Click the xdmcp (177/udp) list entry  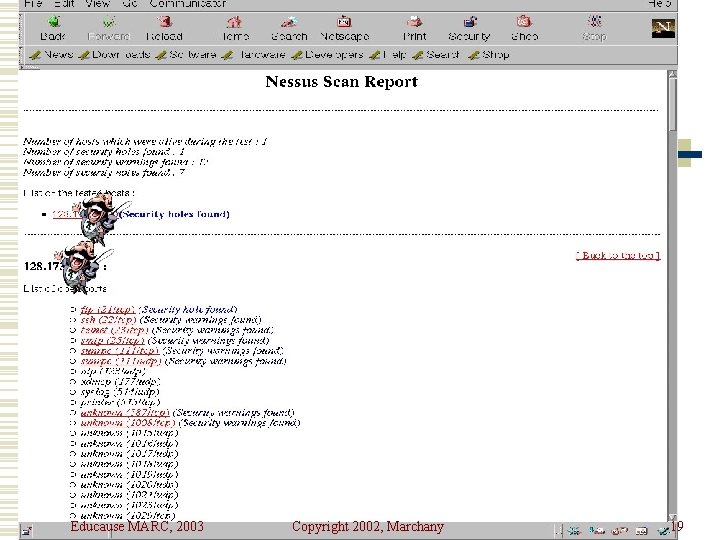[x=120, y=382]
